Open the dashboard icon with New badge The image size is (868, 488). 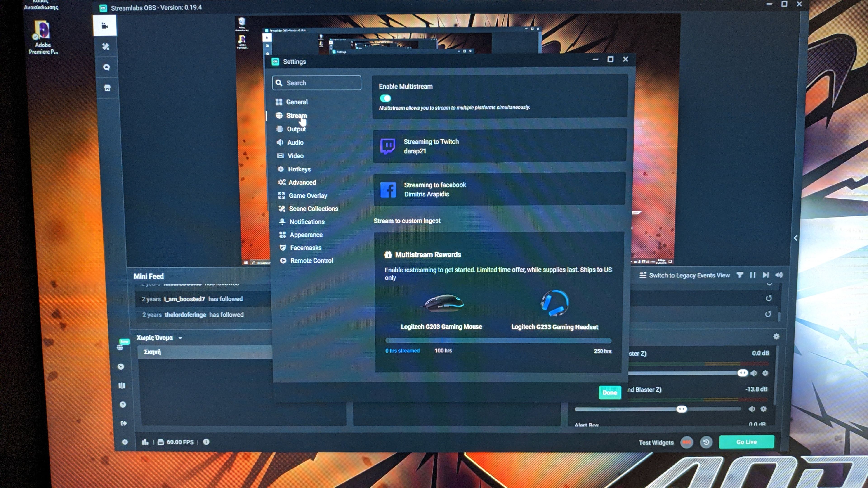point(120,347)
